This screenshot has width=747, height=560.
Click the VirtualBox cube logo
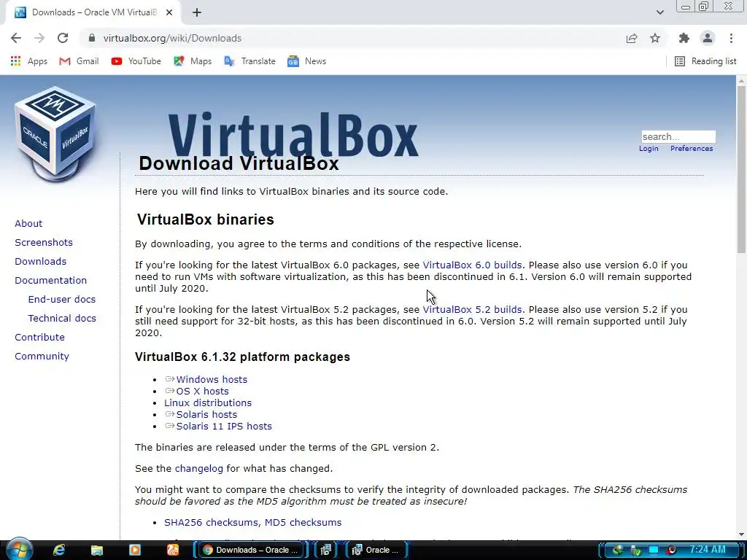tap(55, 134)
